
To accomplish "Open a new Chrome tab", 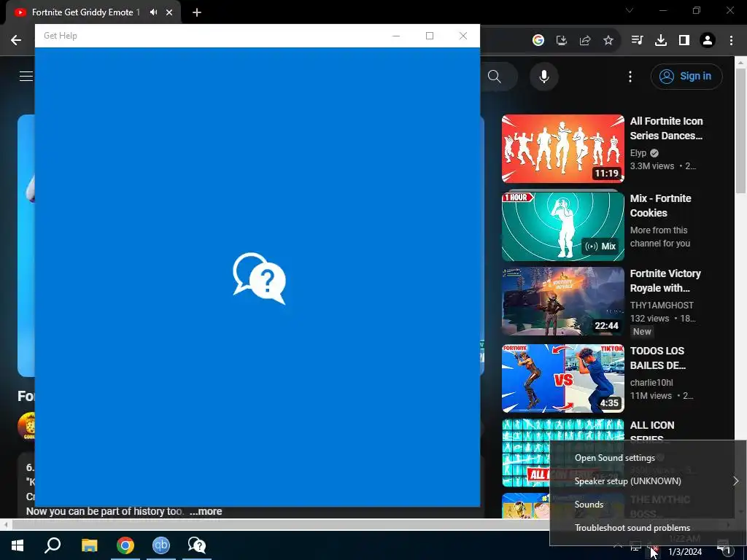I will (x=197, y=12).
